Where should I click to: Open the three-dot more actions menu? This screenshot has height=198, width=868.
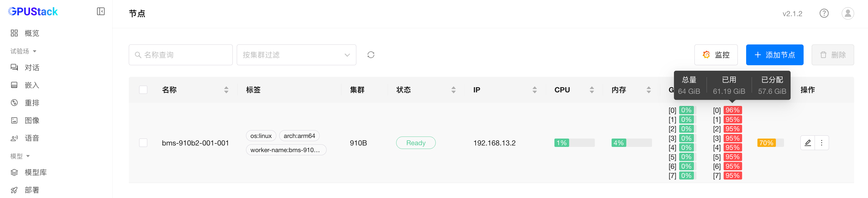click(x=822, y=143)
